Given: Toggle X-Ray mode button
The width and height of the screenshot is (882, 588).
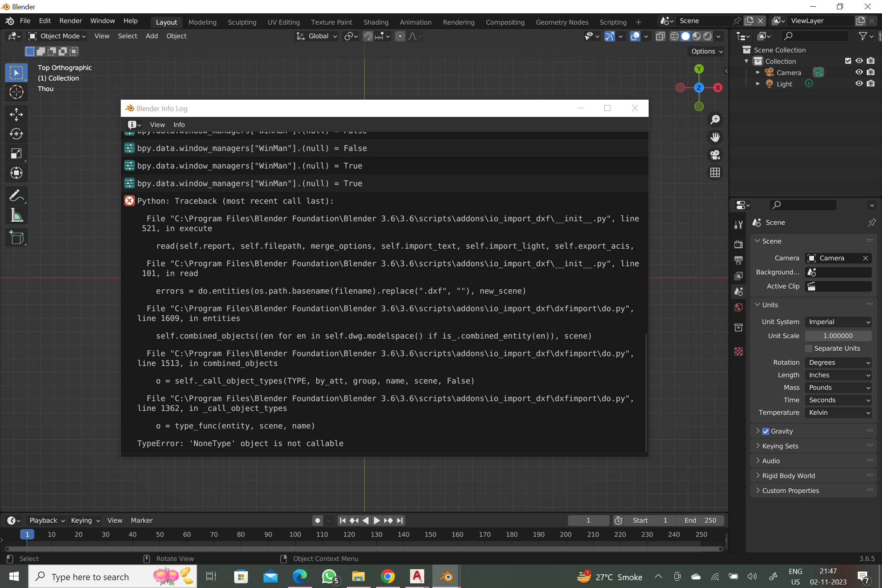Looking at the screenshot, I should tap(660, 36).
